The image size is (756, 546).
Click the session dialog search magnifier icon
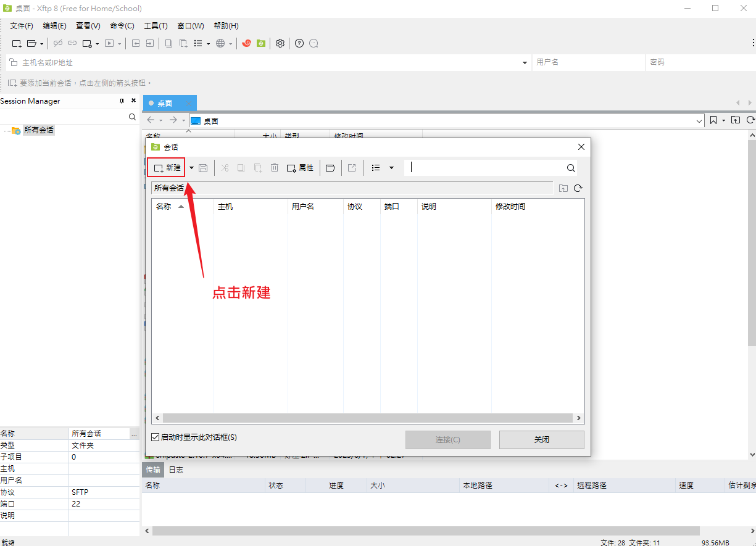coord(571,168)
